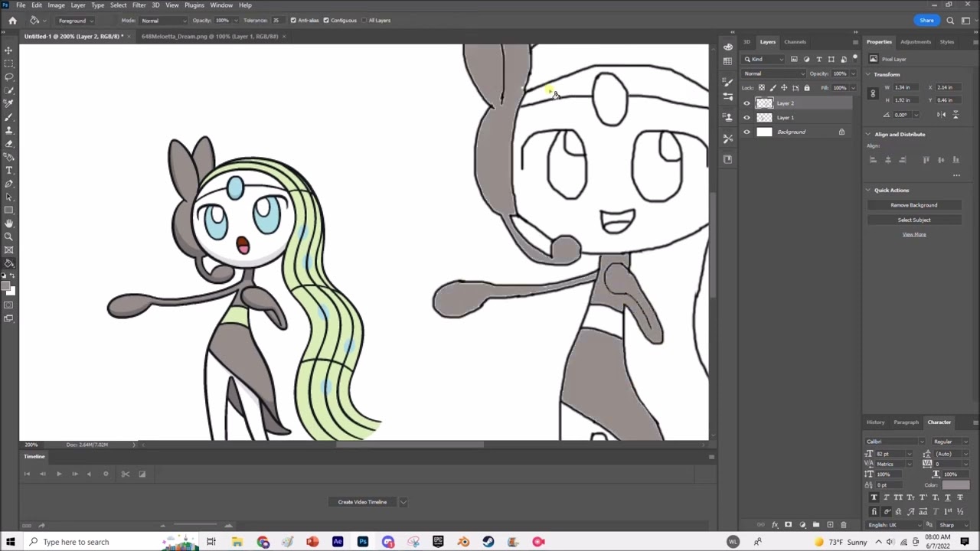Filter layers by pixel layers icon
This screenshot has height=551, width=980.
(794, 59)
